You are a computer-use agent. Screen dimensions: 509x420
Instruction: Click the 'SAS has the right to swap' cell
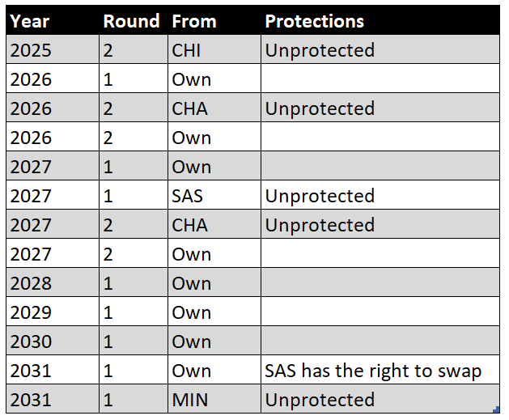373,371
